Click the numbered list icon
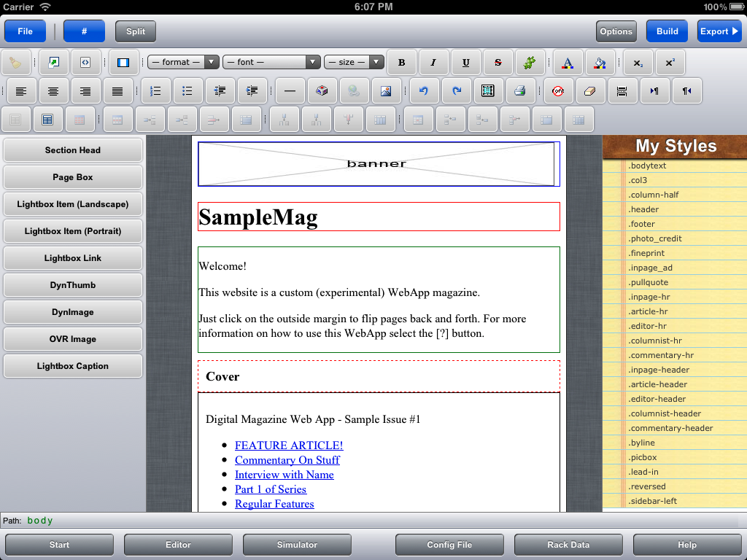 coord(155,91)
